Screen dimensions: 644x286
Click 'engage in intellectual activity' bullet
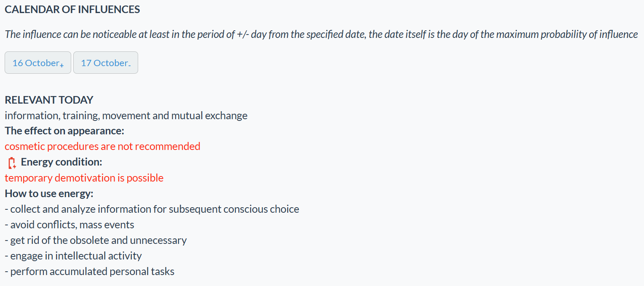point(73,256)
